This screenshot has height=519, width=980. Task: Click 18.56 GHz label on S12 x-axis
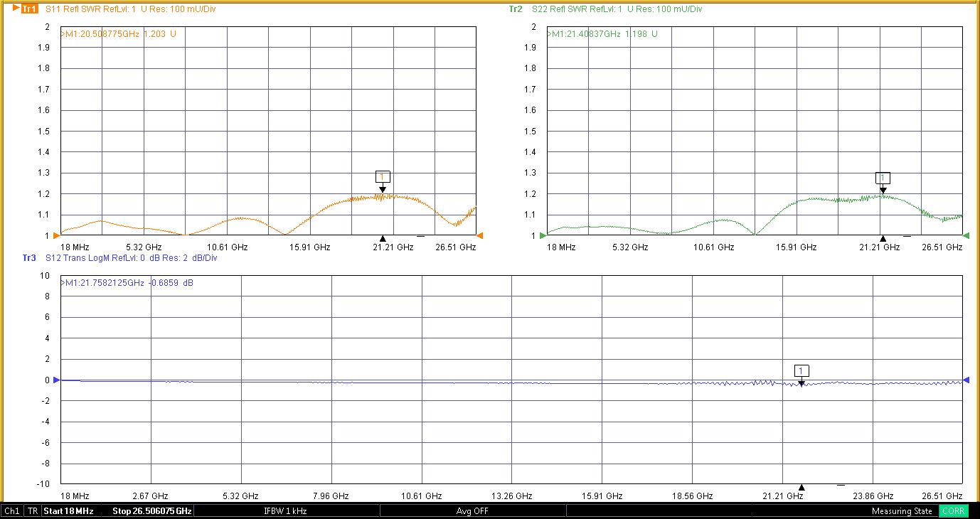pyautogui.click(x=693, y=496)
